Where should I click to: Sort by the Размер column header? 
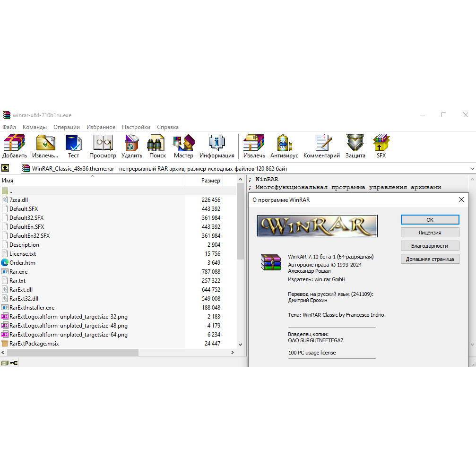(204, 180)
